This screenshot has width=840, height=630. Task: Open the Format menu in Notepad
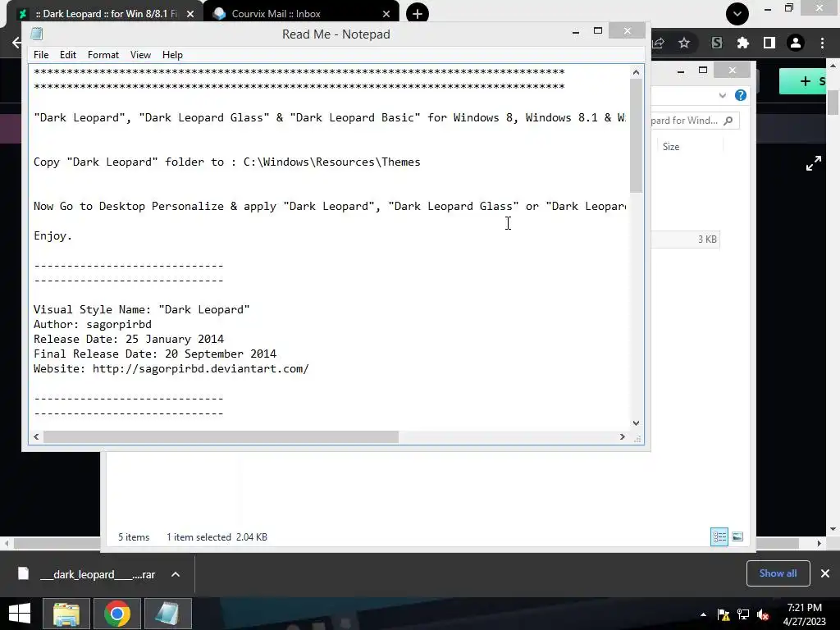pyautogui.click(x=103, y=55)
